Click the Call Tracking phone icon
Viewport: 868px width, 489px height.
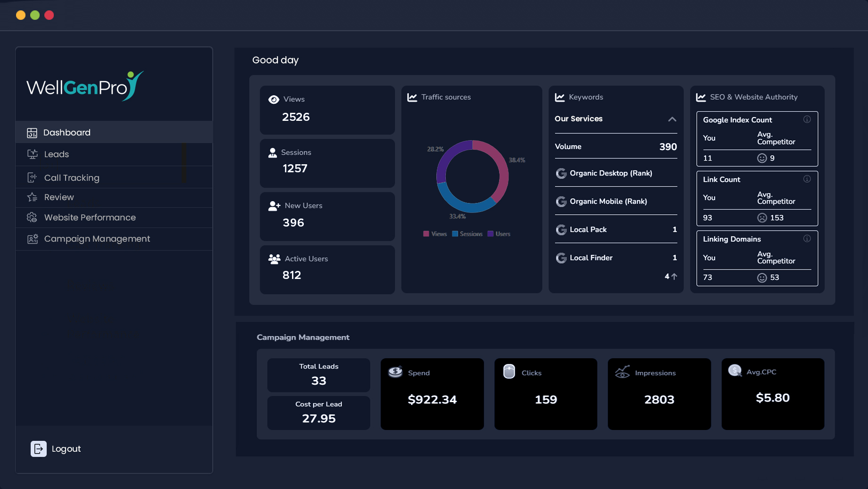32,177
